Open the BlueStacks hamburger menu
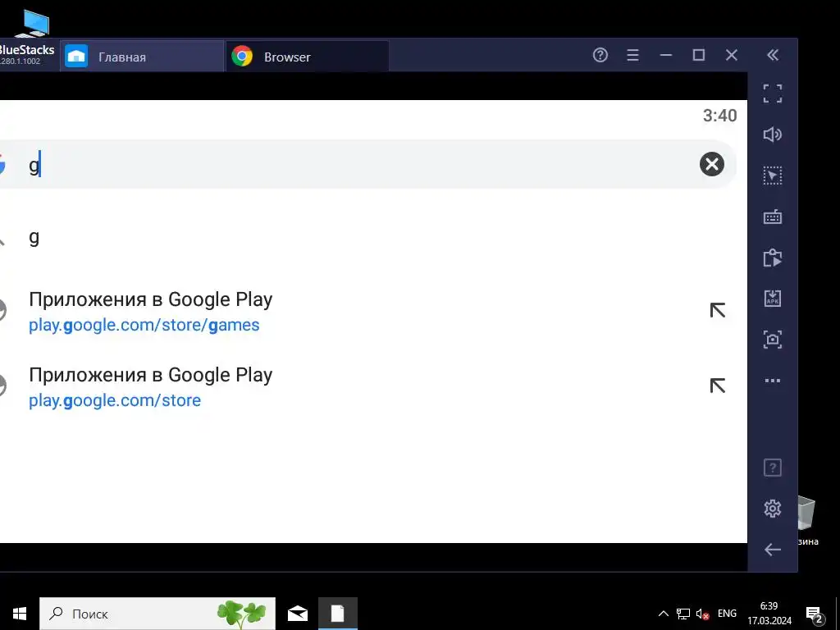The width and height of the screenshot is (840, 630). coord(632,55)
